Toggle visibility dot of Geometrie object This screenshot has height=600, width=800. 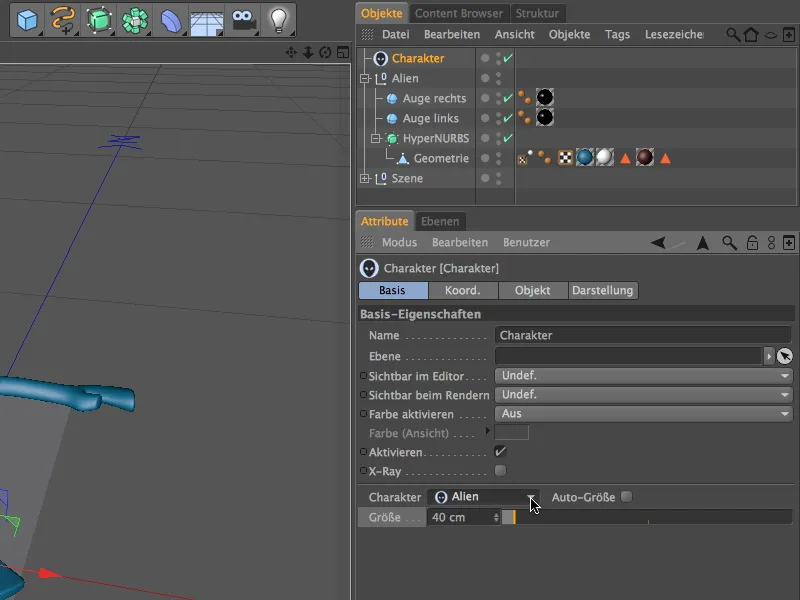point(485,158)
